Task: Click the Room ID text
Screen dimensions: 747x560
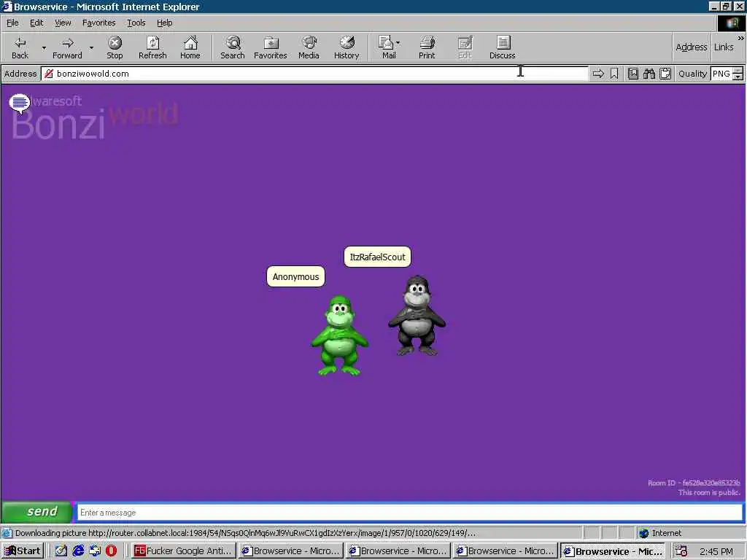Action: [x=694, y=483]
